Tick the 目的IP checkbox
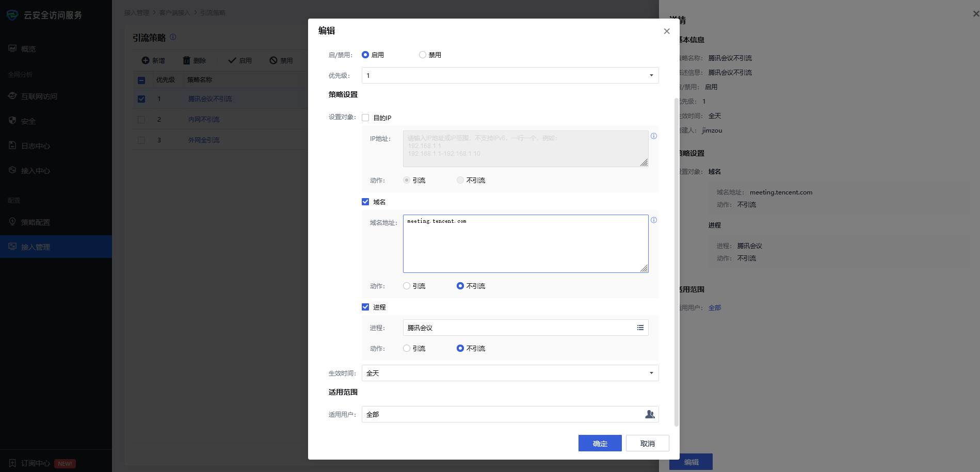 click(365, 118)
